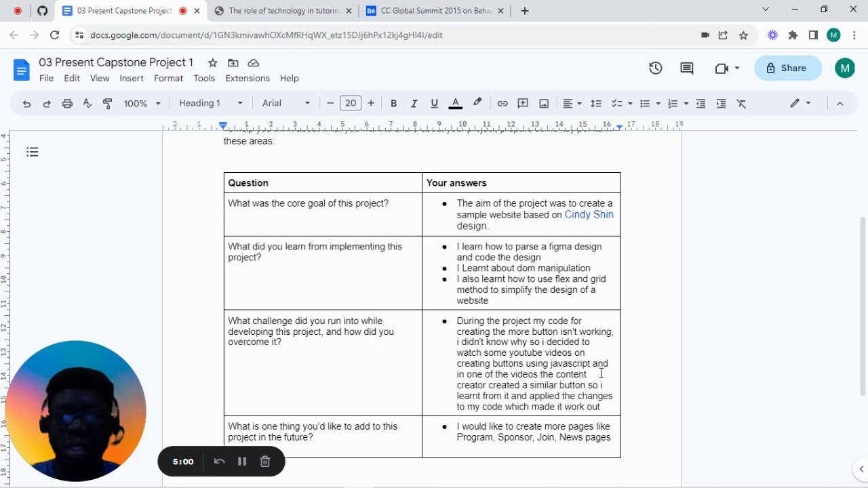Toggle italic formatting

point(414,104)
